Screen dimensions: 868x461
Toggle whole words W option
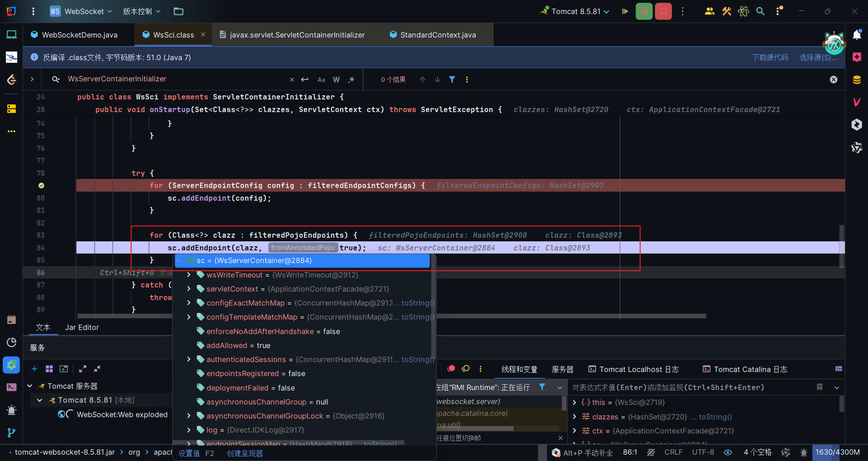(336, 80)
